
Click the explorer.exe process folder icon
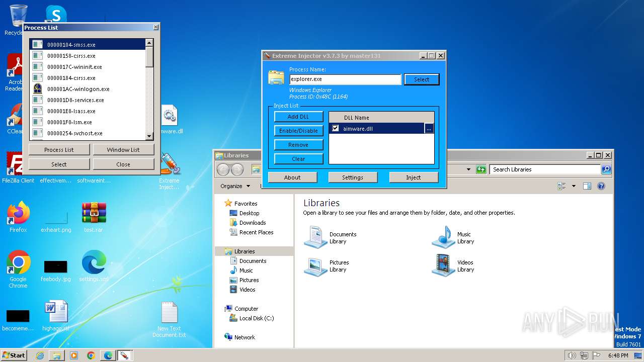point(276,77)
